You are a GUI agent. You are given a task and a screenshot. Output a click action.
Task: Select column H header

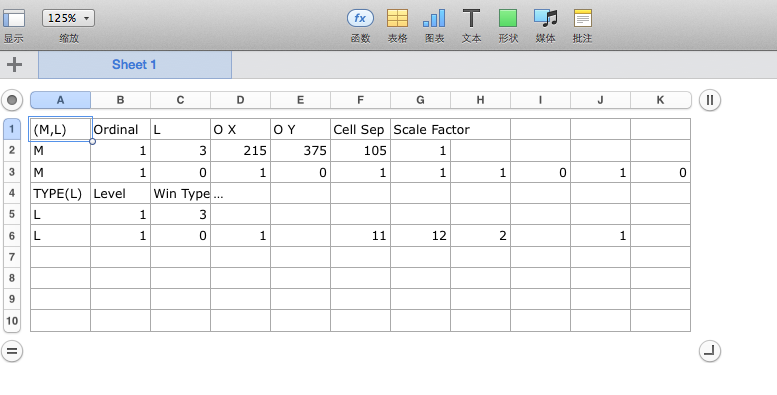[x=480, y=100]
